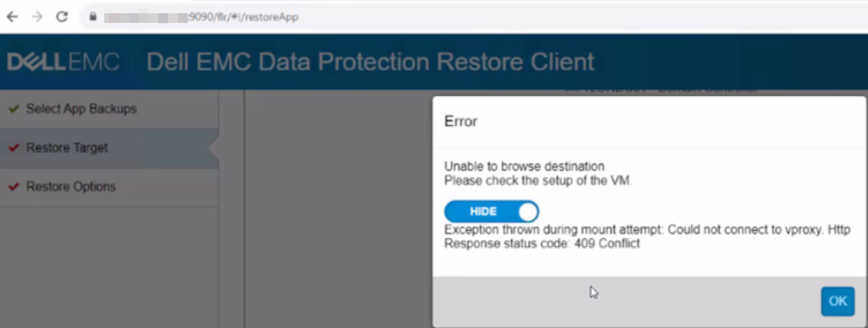
Task: Click the Error dialog title
Action: click(461, 122)
